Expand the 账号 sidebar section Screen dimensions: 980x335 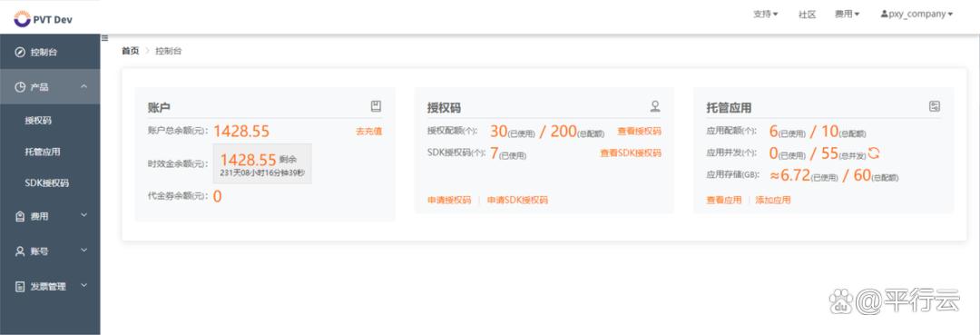pos(83,251)
